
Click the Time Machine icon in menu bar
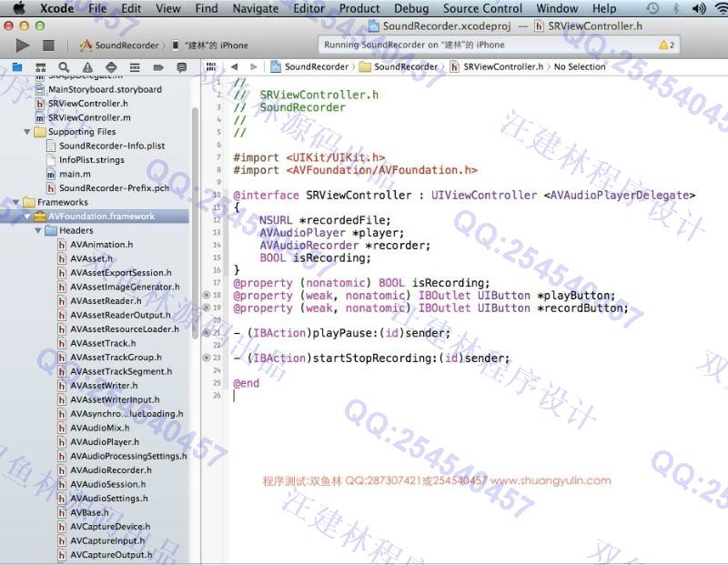(x=652, y=8)
